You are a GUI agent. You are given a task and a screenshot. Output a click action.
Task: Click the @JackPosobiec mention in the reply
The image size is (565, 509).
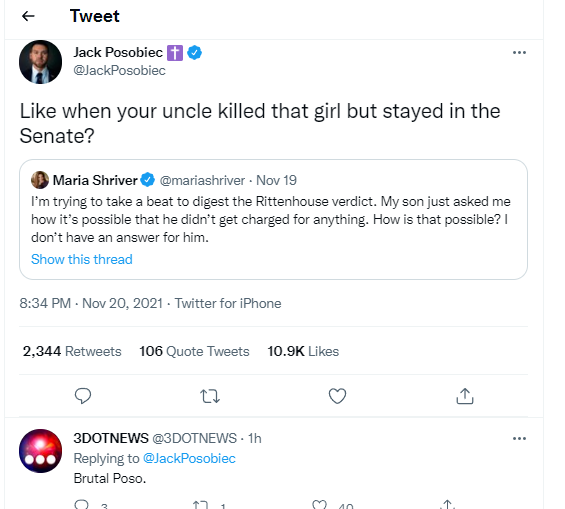tap(189, 458)
